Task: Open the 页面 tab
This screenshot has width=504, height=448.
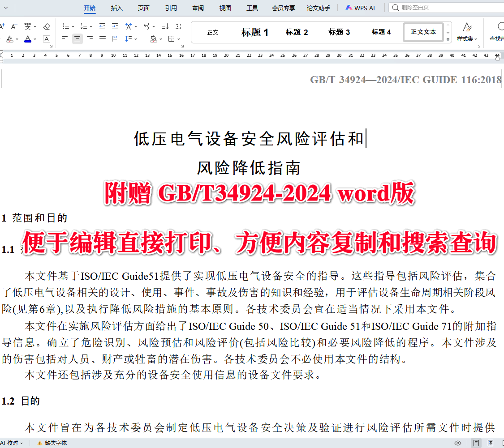Action: point(144,8)
